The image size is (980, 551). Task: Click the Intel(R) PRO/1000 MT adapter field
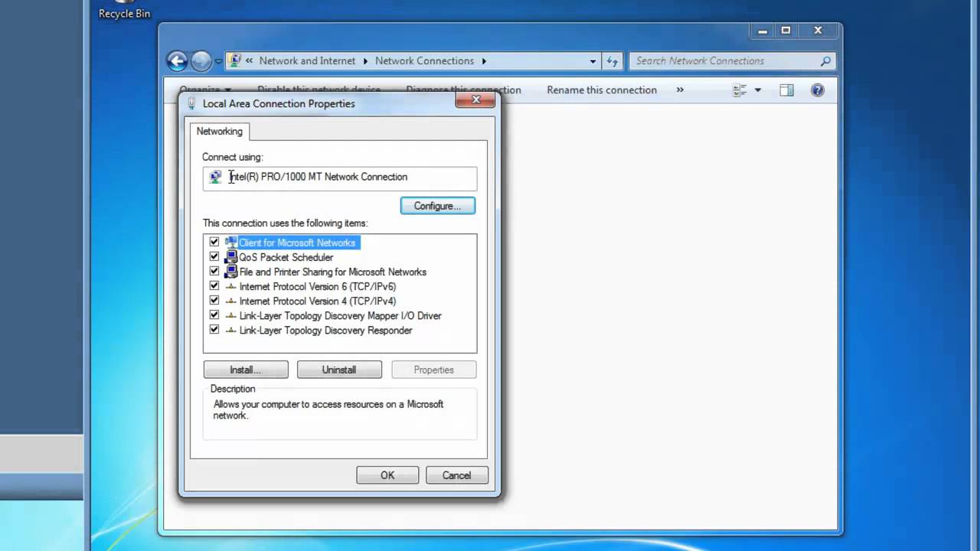click(x=340, y=178)
